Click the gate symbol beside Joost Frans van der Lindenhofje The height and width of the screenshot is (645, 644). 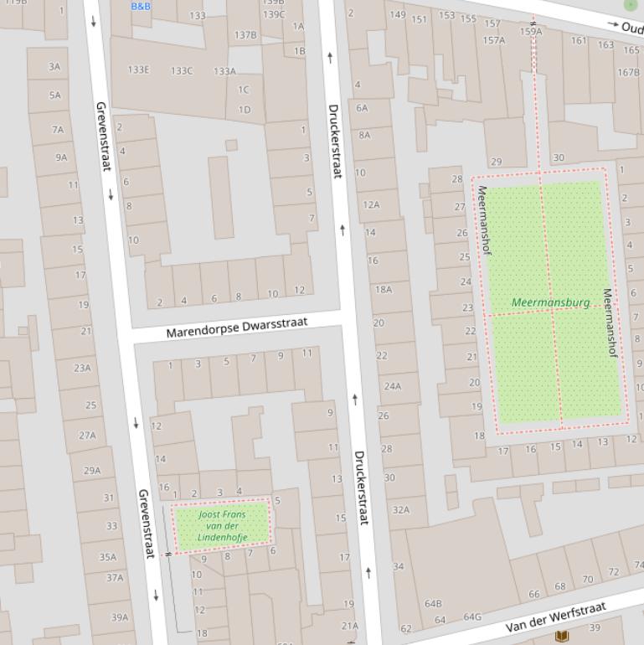click(167, 554)
